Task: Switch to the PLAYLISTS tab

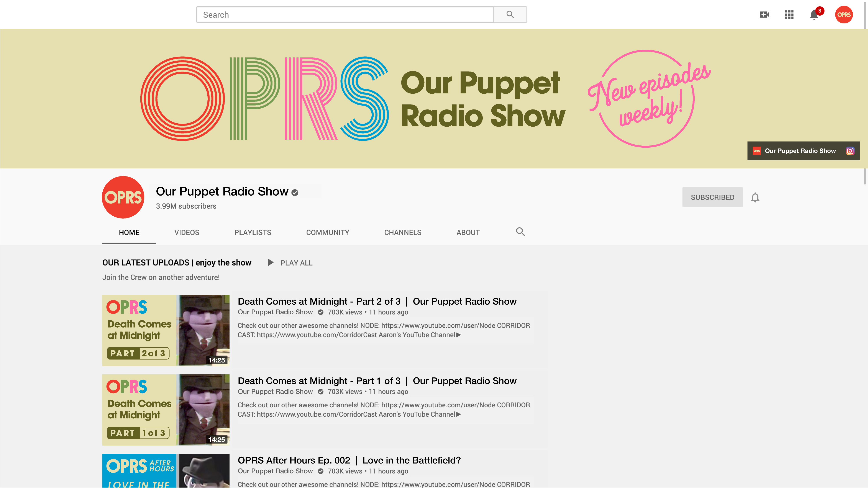Action: [253, 232]
